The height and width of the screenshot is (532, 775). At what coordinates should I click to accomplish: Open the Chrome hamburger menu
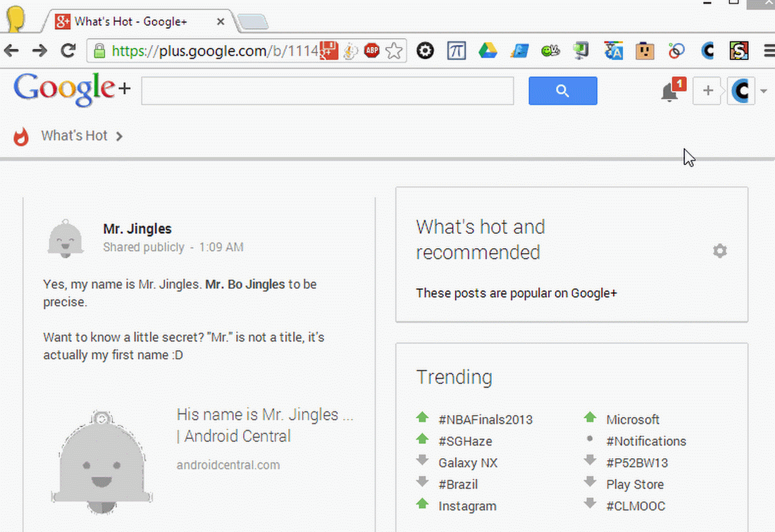[x=769, y=51]
